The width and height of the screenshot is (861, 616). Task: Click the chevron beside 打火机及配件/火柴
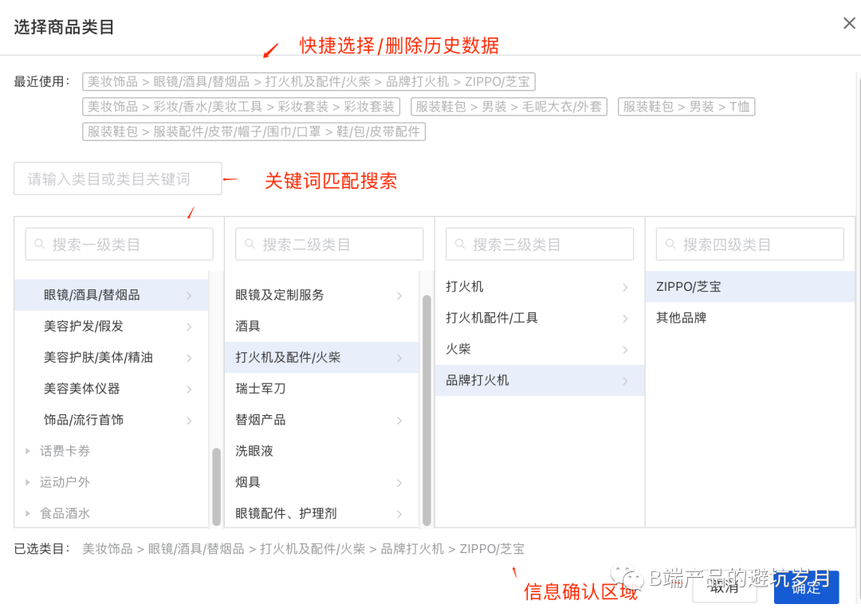[x=399, y=357]
